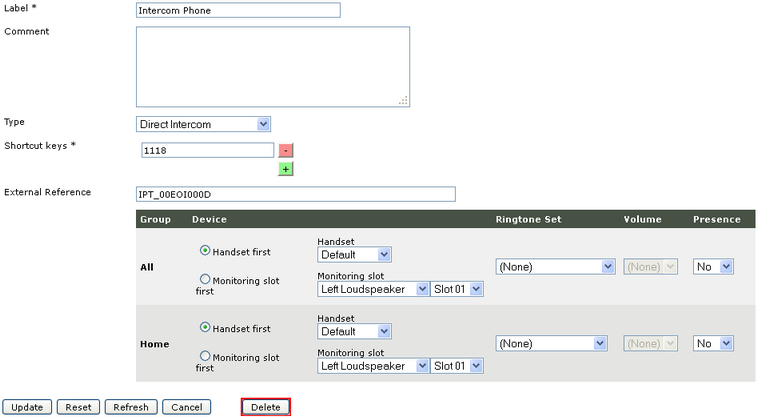The width and height of the screenshot is (758, 417).
Task: Click into the Label text field
Action: pyautogui.click(x=238, y=10)
